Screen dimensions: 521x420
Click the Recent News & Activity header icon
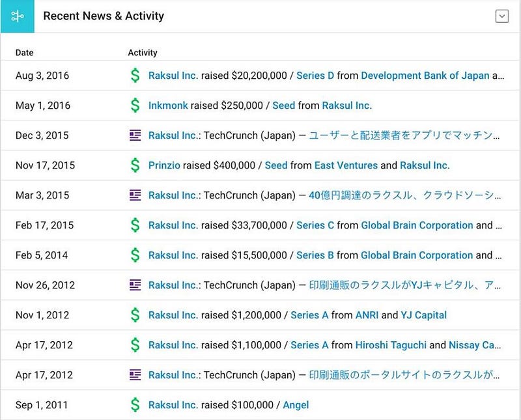coord(17,16)
